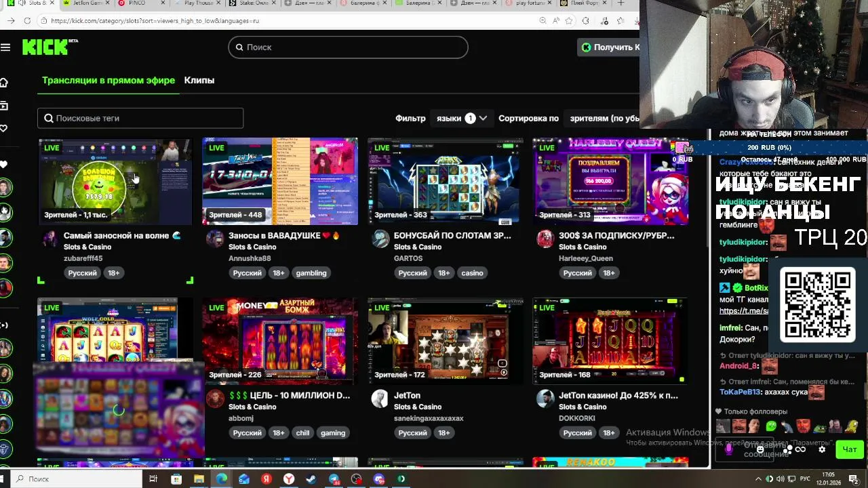Viewport: 868px width, 488px height.
Task: Open the GARTOS channel link
Action: point(408,258)
